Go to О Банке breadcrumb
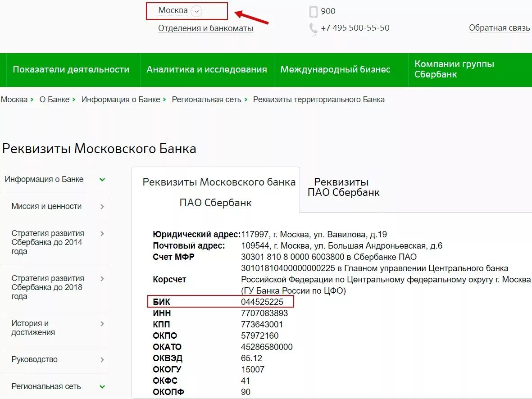The height and width of the screenshot is (399, 532). (x=55, y=100)
